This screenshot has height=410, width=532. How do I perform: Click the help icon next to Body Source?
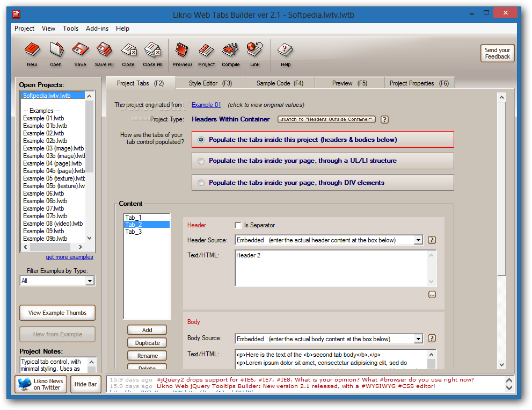(432, 339)
